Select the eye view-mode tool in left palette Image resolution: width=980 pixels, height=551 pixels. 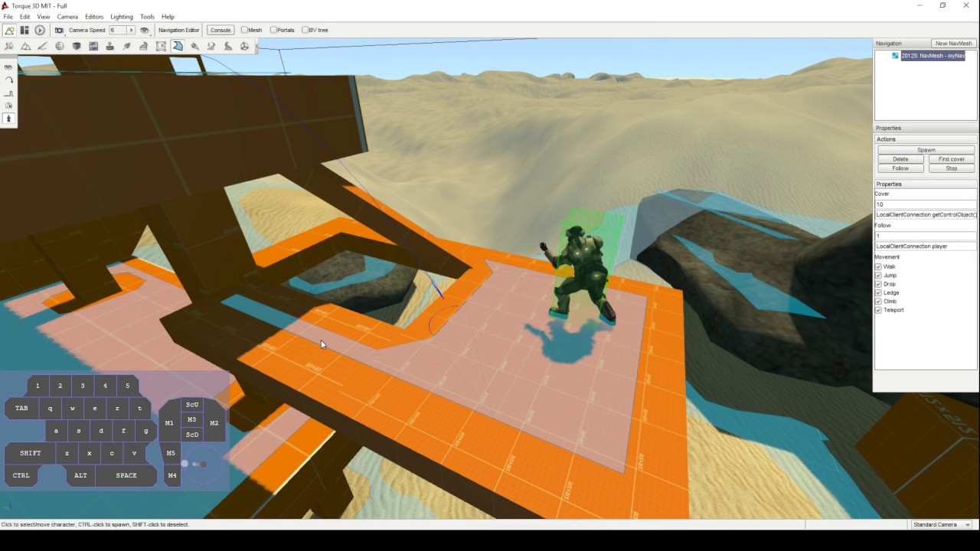click(x=9, y=67)
